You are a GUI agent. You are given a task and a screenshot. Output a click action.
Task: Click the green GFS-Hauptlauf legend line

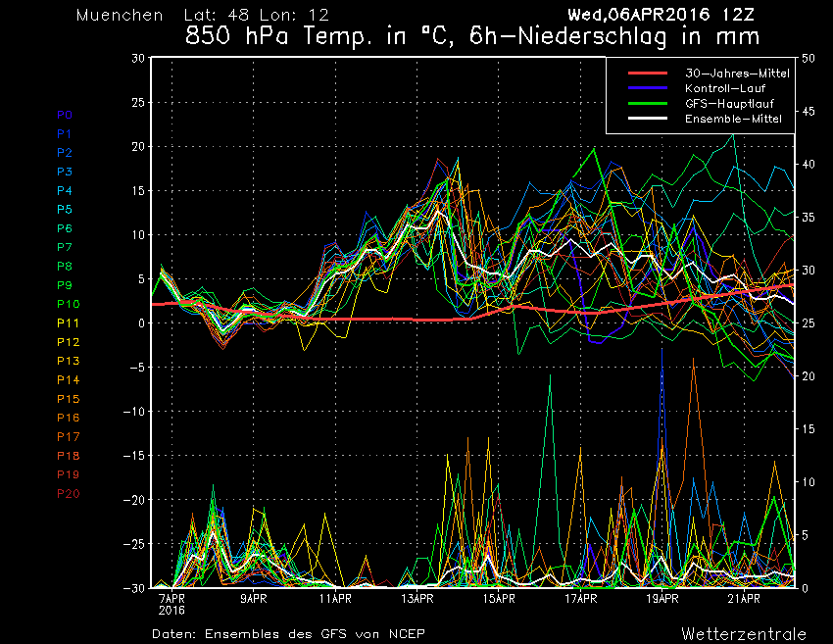tap(648, 103)
